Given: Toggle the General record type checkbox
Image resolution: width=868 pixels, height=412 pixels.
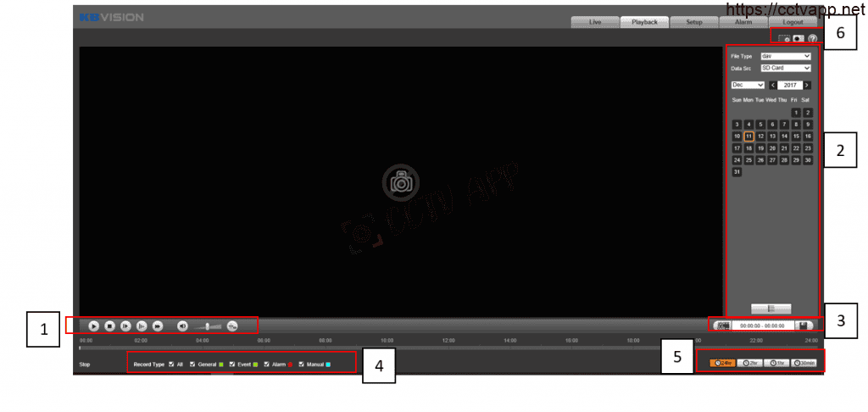Looking at the screenshot, I should [x=192, y=365].
